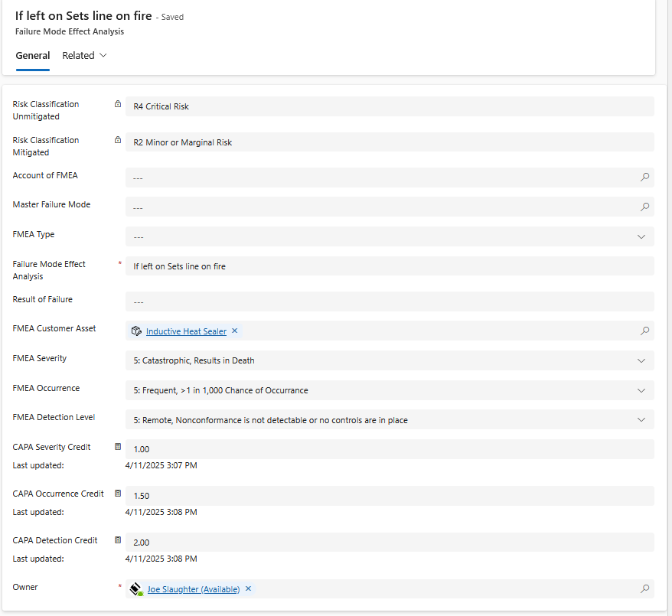This screenshot has width=672, height=616.
Task: Click the CAPA Occurrence Credit calculator icon
Action: (x=118, y=494)
